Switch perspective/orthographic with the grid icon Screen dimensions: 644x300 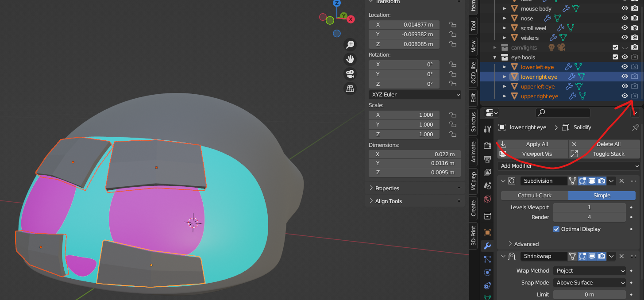[x=350, y=88]
